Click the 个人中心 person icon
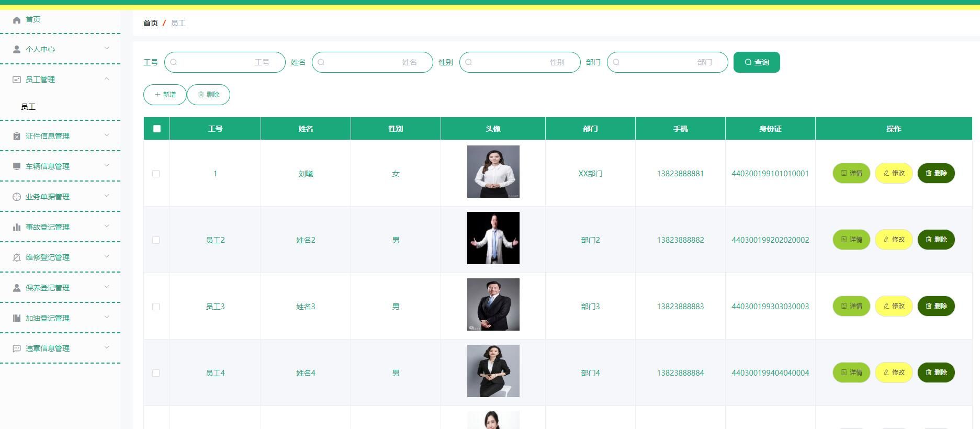 (17, 49)
